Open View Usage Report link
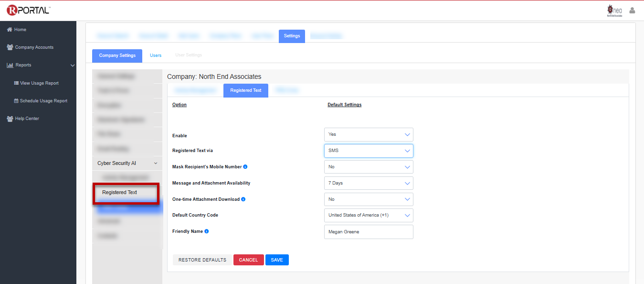644x284 pixels. [39, 83]
